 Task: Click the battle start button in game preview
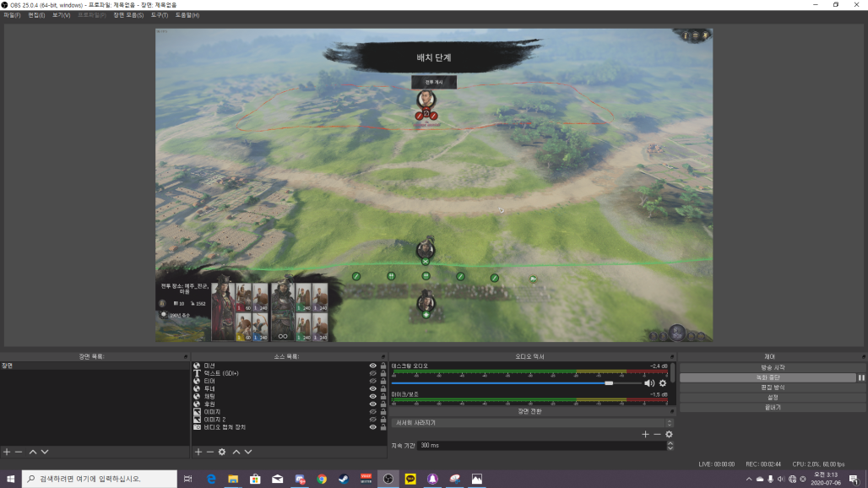pyautogui.click(x=434, y=82)
